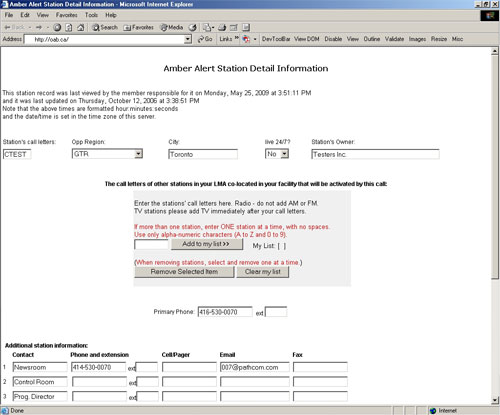Expand the Links toolbar chevron
This screenshot has width=500, height=415.
[237, 38]
